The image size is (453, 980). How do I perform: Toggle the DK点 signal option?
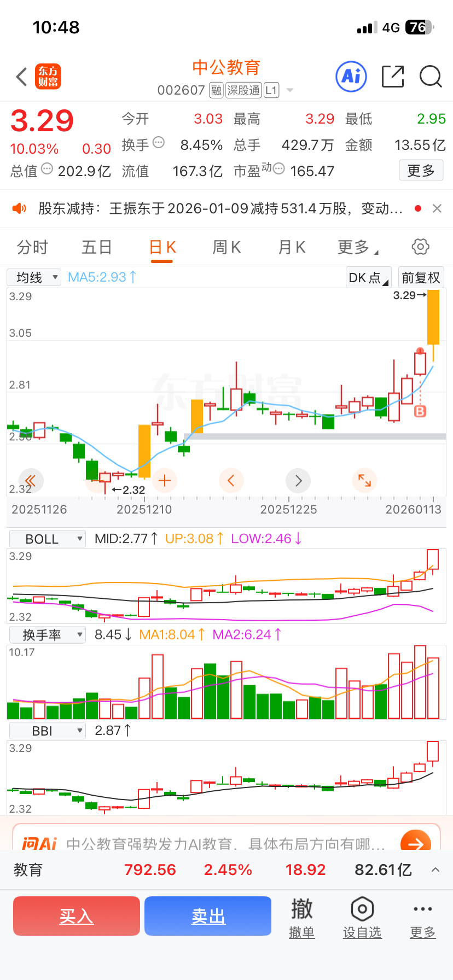point(368,277)
